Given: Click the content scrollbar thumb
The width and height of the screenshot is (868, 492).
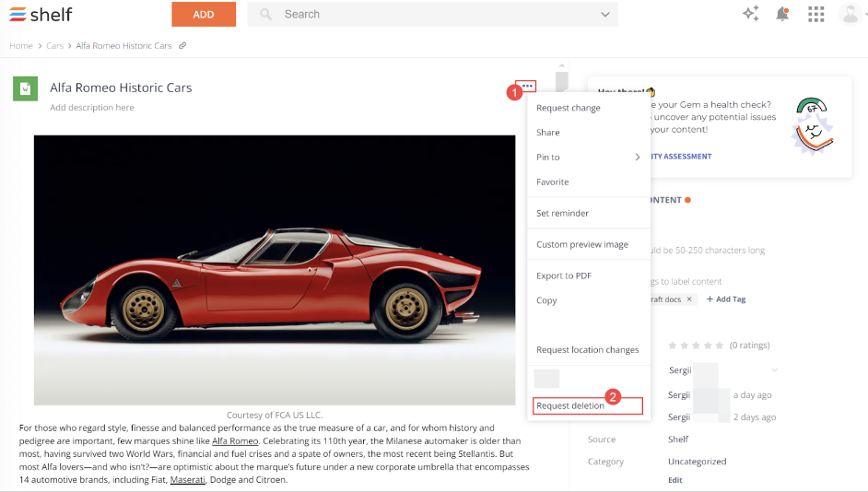Looking at the screenshot, I should click(x=562, y=81).
